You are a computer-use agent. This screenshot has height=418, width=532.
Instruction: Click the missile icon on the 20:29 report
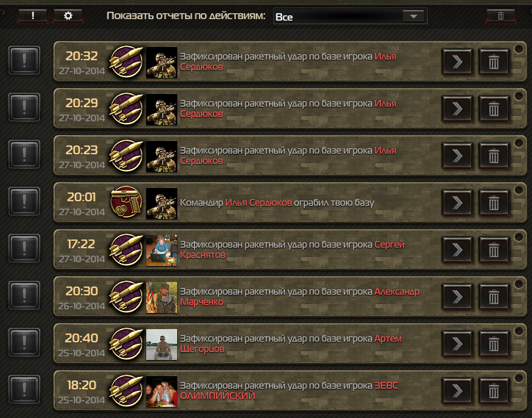126,109
